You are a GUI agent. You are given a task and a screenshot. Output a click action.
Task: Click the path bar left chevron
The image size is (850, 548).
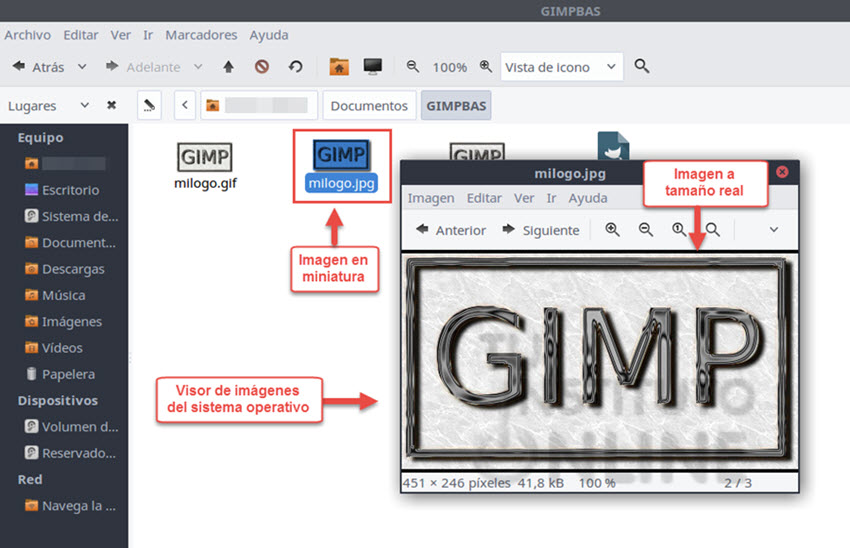tap(185, 105)
